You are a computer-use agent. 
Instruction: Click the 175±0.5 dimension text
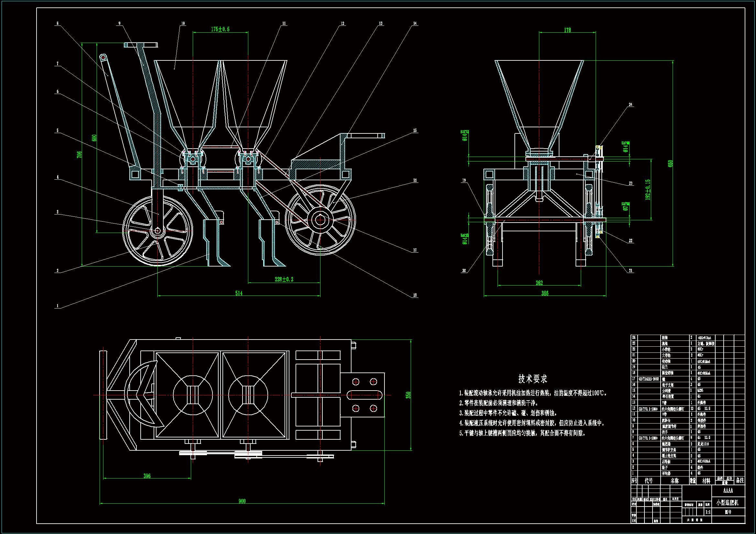(220, 29)
